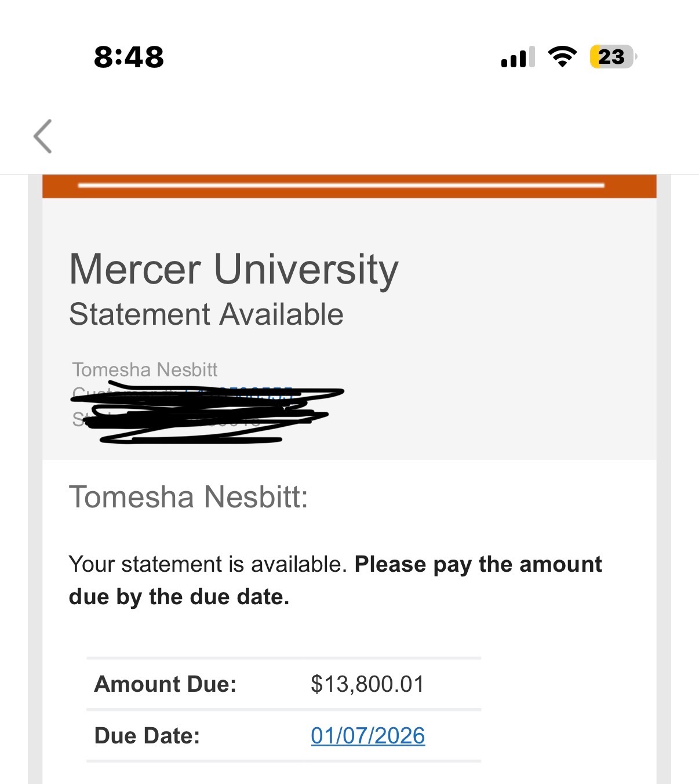Tap the back chevron arrow

pos(43,136)
